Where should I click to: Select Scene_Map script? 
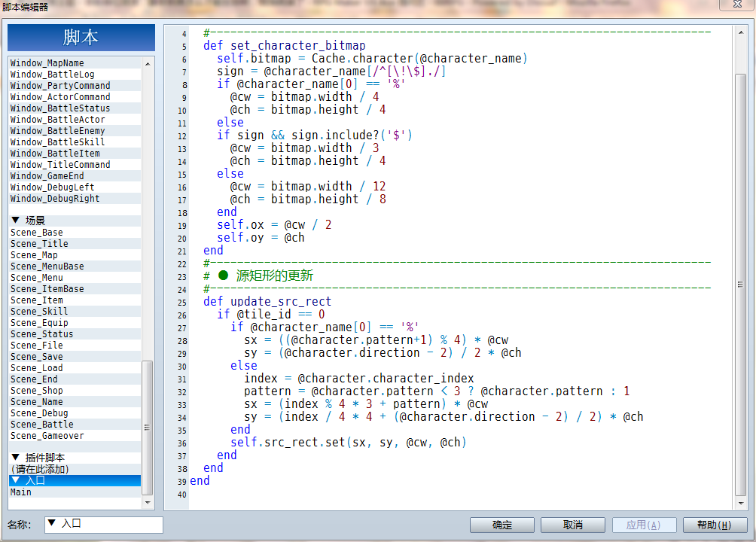(75, 255)
